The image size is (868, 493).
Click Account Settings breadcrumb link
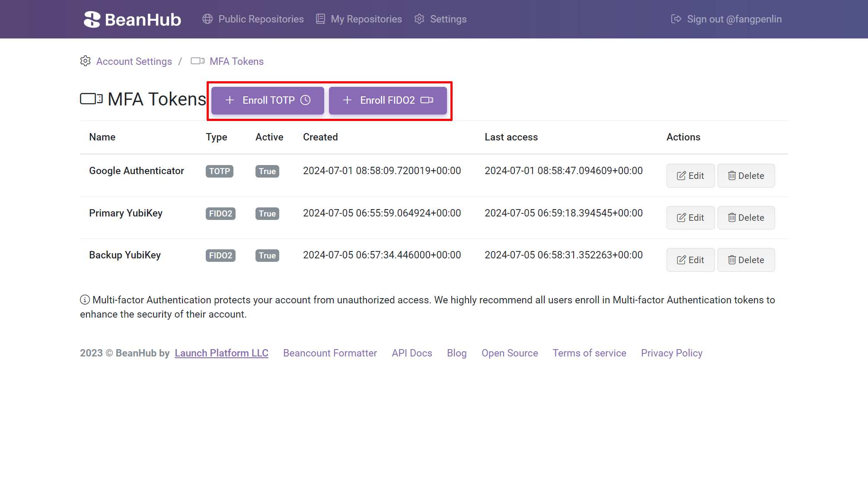(134, 61)
